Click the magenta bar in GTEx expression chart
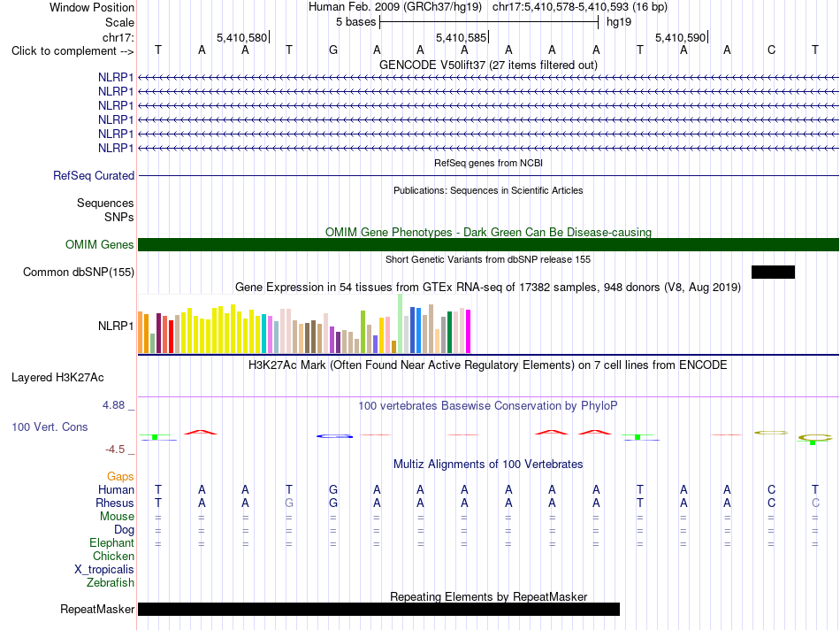The width and height of the screenshot is (840, 630). coord(469,331)
